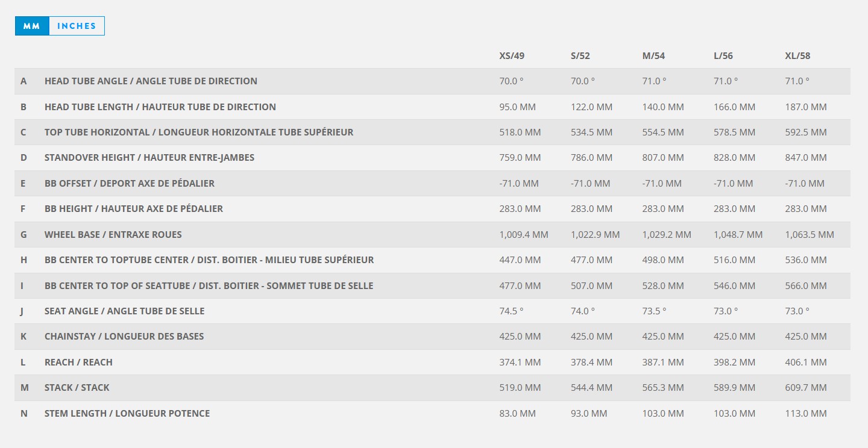This screenshot has height=448, width=868.
Task: Click the 374.1 MM reach value
Action: [x=520, y=362]
